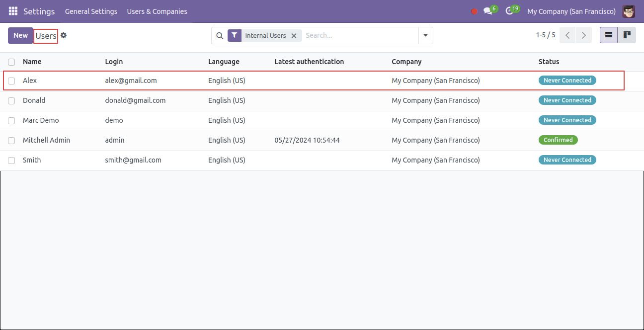The height and width of the screenshot is (330, 644).
Task: Check the box for Alex
Action: point(11,81)
